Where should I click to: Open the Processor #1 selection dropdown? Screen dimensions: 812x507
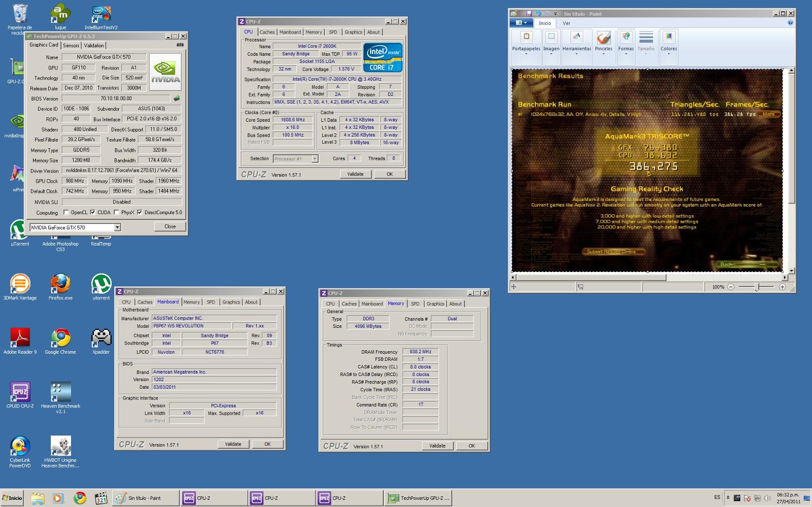(315, 159)
